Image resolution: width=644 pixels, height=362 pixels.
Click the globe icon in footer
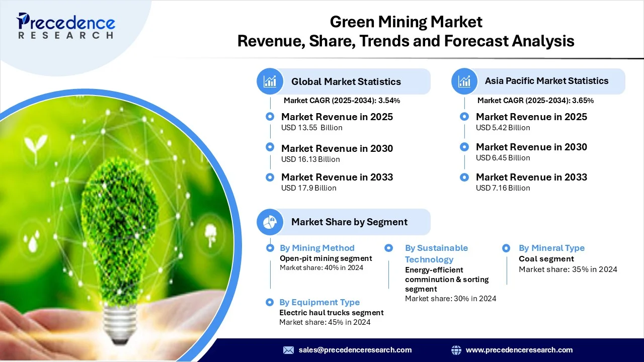pos(456,350)
